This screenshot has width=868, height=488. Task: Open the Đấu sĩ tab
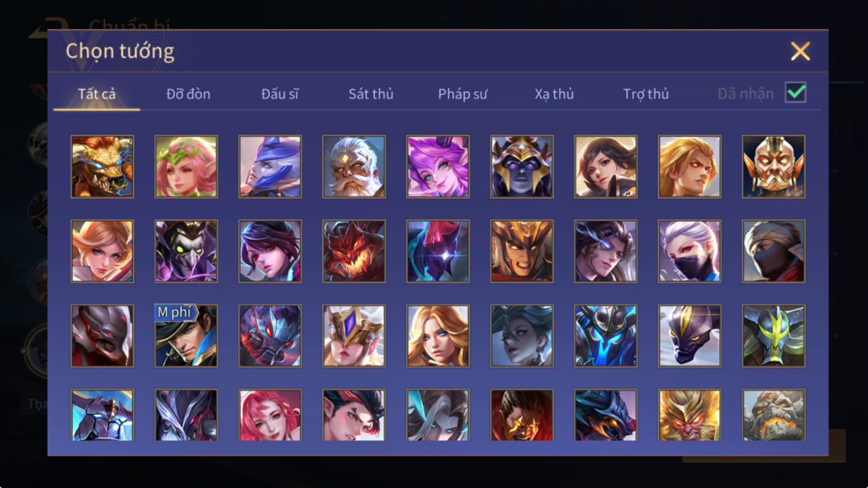click(x=280, y=94)
